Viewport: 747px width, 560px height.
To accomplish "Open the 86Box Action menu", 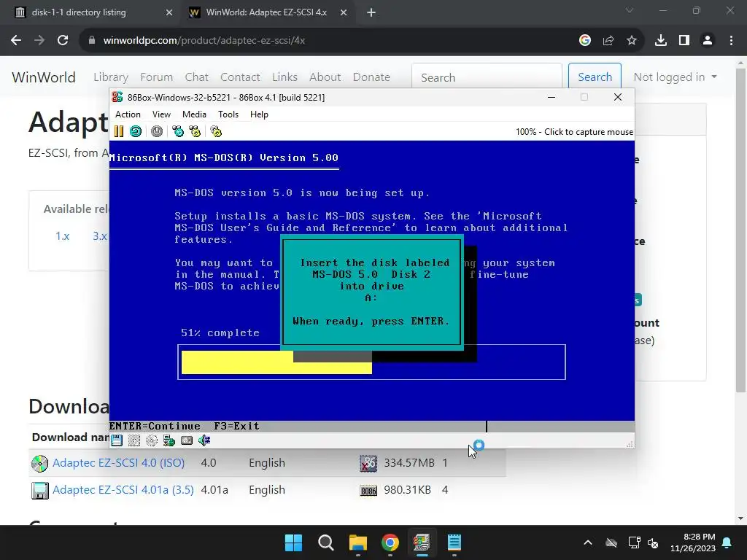I will [x=128, y=114].
